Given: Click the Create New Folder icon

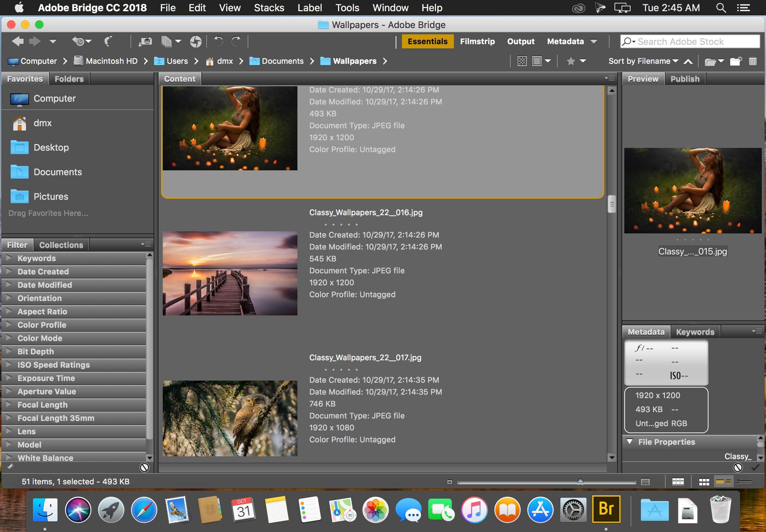Looking at the screenshot, I should coord(736,61).
